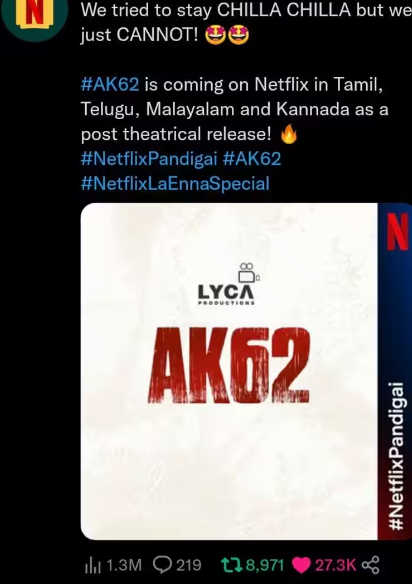Click the 27.3K likes count
Screen dimensions: 412x584
(x=336, y=565)
